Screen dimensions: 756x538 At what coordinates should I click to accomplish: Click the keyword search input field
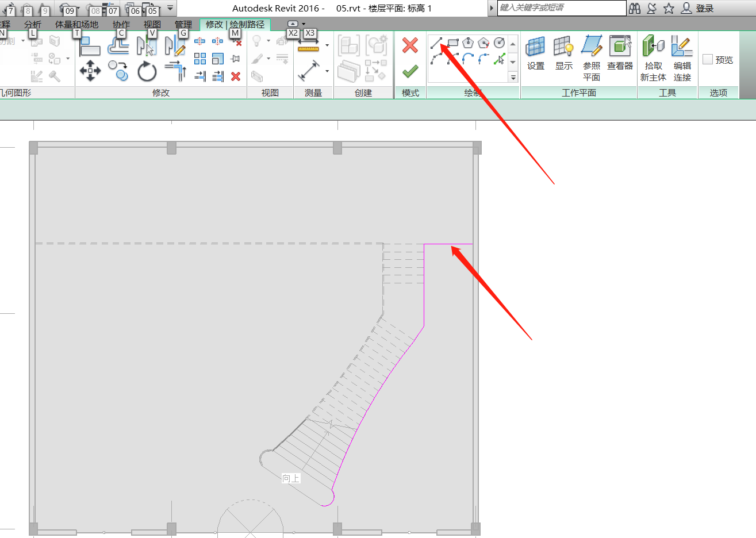tap(561, 8)
